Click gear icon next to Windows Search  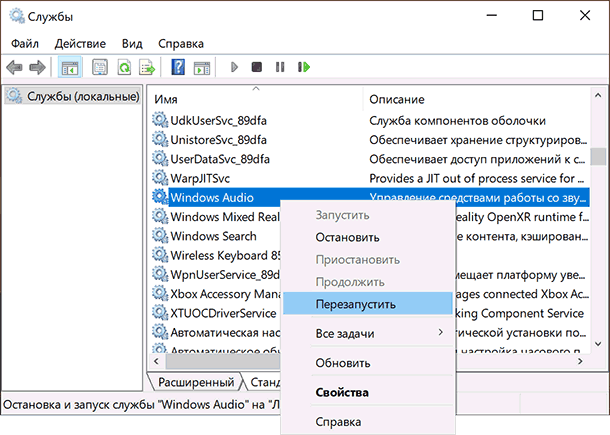pyautogui.click(x=160, y=235)
